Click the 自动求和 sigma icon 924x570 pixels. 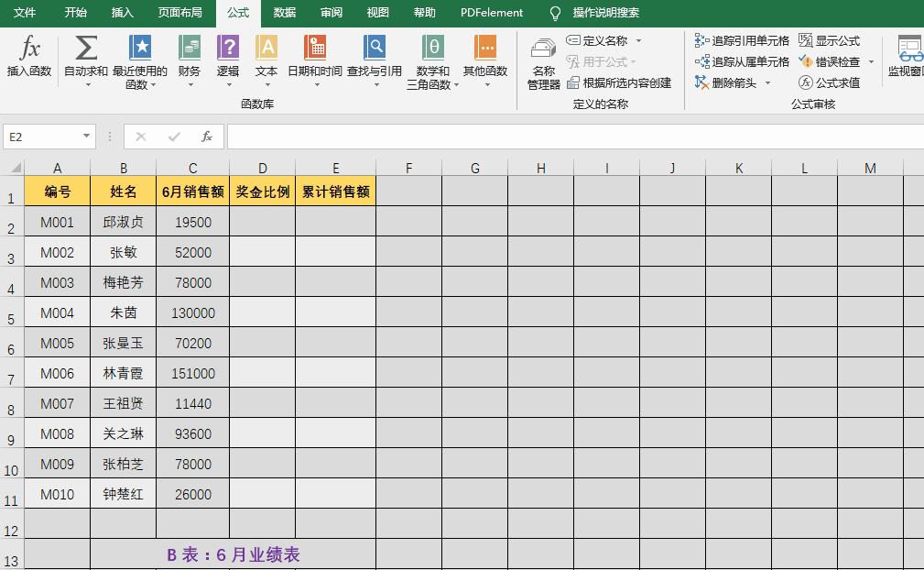[86, 48]
